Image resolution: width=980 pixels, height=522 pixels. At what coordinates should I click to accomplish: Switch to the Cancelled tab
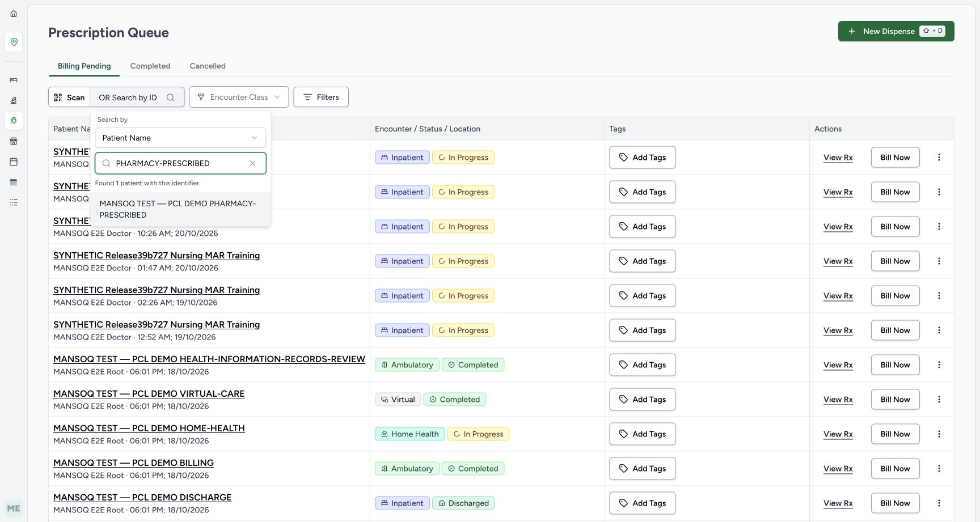[208, 66]
